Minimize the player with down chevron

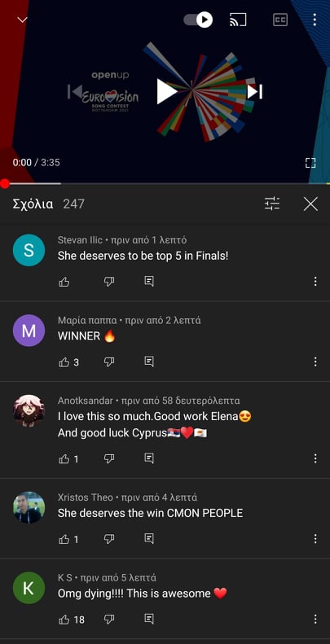22,20
